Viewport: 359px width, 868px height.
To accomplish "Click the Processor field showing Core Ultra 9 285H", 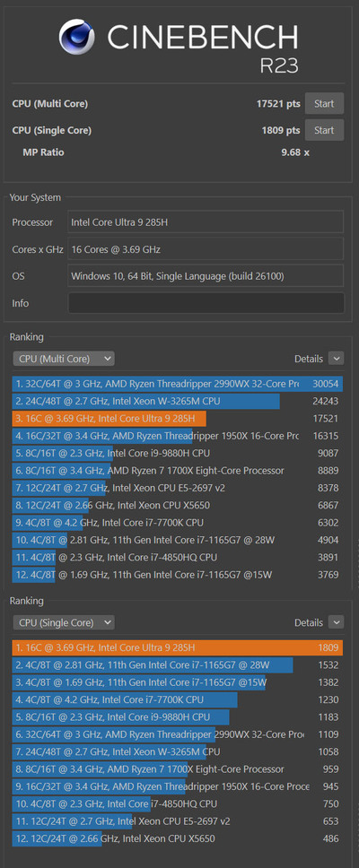I will (x=206, y=222).
